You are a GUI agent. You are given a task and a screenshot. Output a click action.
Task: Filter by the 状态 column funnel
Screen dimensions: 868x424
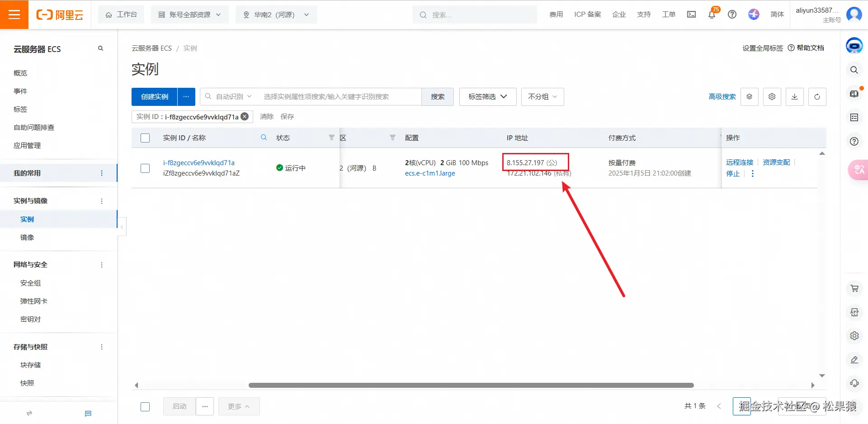pyautogui.click(x=331, y=138)
